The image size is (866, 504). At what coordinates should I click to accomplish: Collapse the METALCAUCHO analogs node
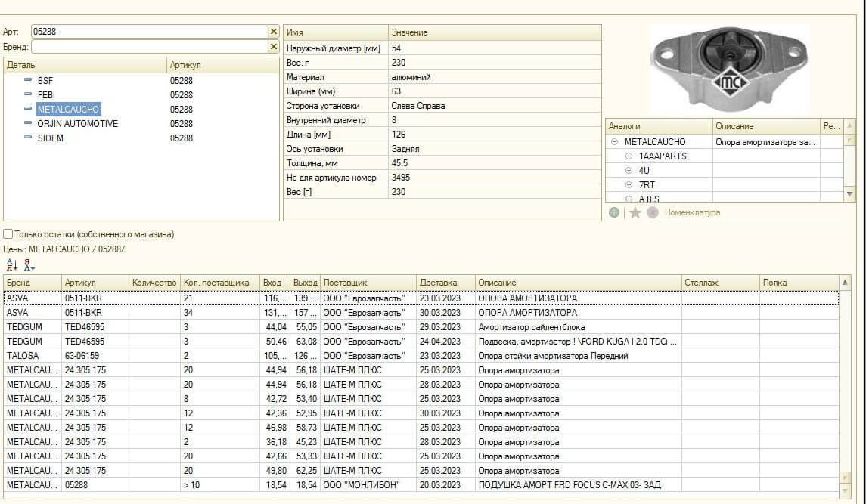[x=615, y=142]
